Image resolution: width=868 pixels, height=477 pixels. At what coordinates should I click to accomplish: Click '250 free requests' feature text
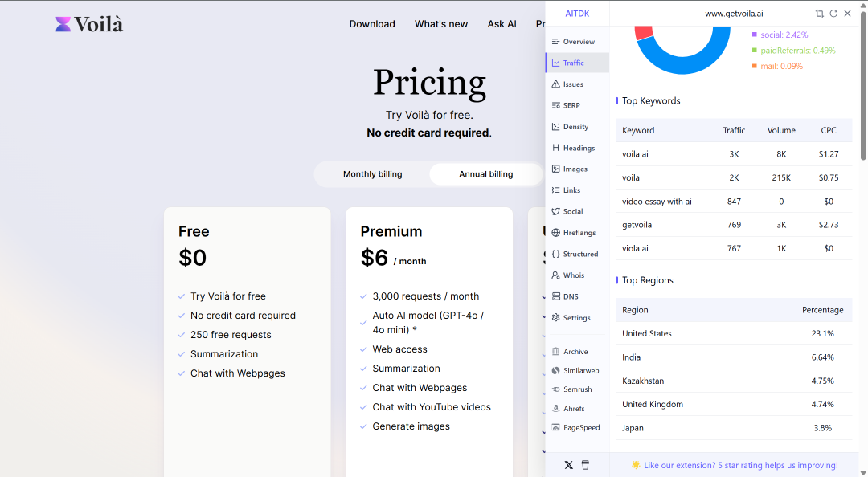(x=231, y=335)
